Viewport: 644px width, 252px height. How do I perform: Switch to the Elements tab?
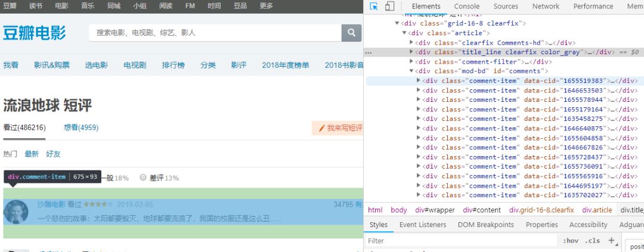pos(426,6)
